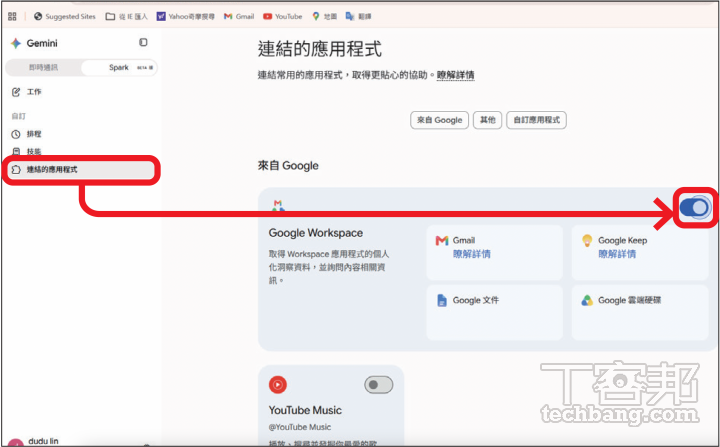The width and height of the screenshot is (720, 447).
Task: Click the Yahoo bookmark favicon
Action: [161, 17]
